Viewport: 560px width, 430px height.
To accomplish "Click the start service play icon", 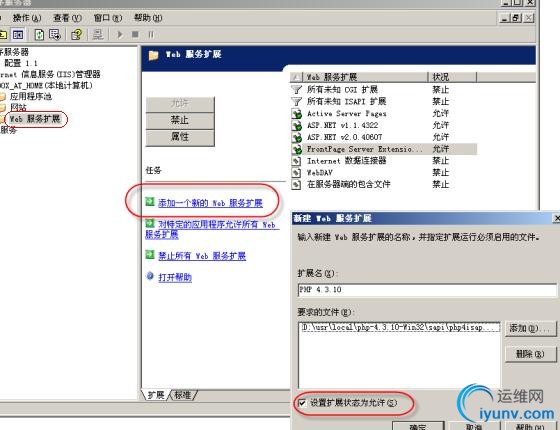I will [120, 35].
